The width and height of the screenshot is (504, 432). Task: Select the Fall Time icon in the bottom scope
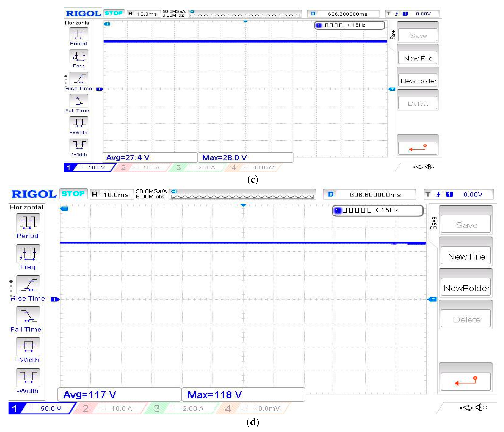click(x=28, y=316)
